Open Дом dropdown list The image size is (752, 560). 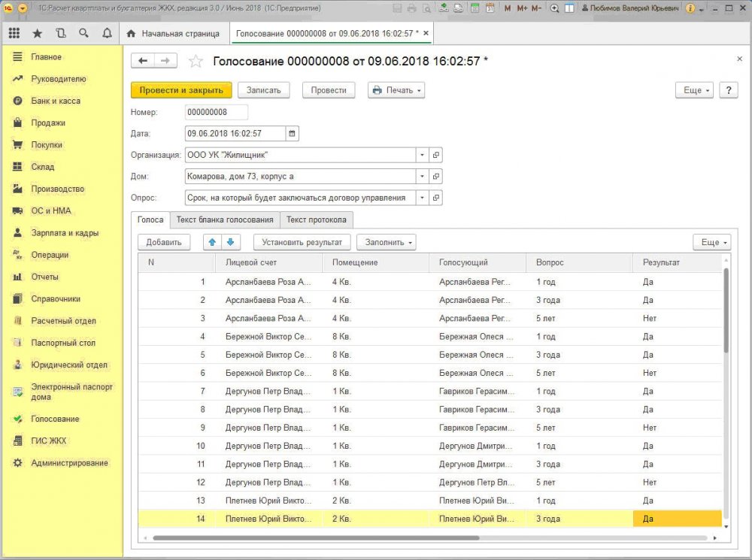coord(422,177)
